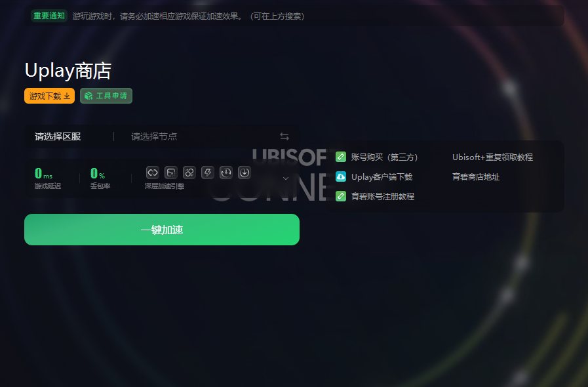This screenshot has height=387, width=588.
Task: Click the 0 ms 游戏延迟 indicator
Action: [48, 178]
